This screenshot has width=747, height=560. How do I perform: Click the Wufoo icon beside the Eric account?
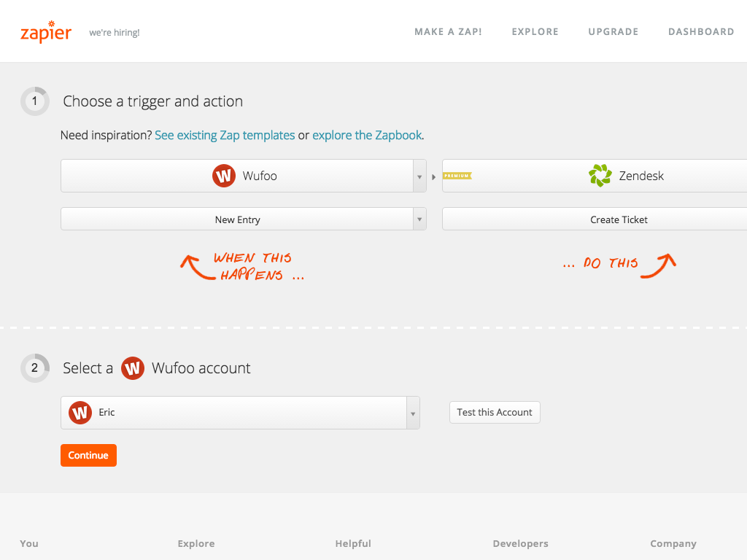tap(80, 413)
